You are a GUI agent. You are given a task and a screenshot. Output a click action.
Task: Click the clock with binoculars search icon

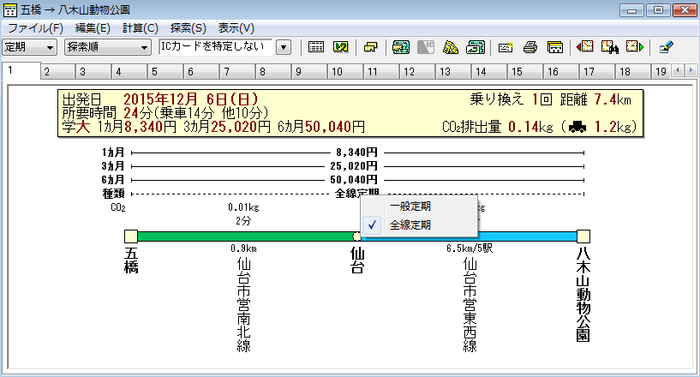609,47
